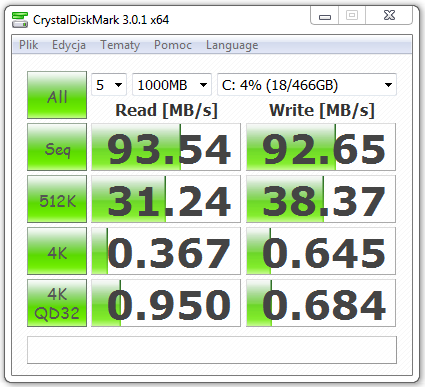Minimize the CrystalDiskMark window
The image size is (425, 387).
(x=325, y=16)
